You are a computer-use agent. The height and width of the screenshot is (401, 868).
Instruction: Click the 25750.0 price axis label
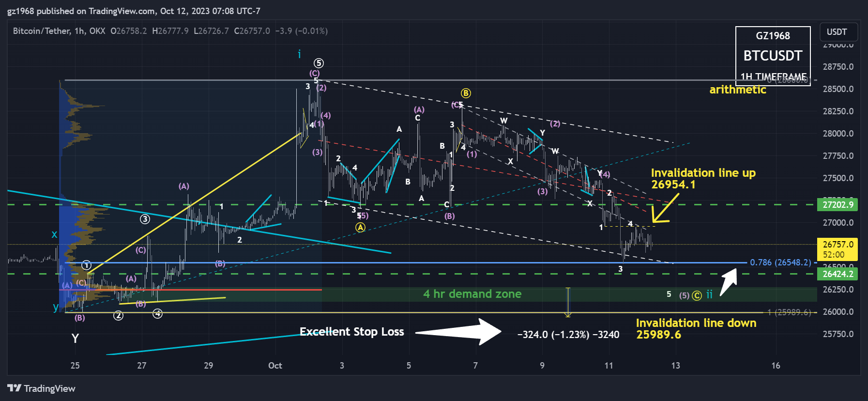(x=838, y=334)
